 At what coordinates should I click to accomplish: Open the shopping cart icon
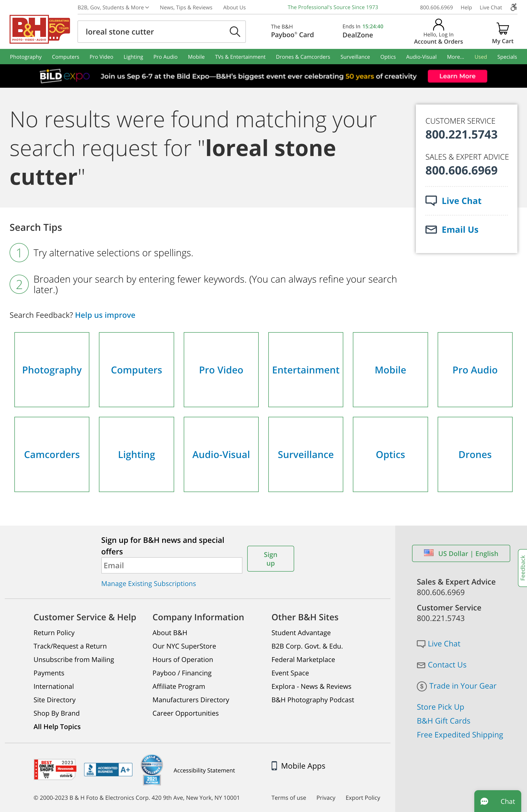[x=502, y=29]
